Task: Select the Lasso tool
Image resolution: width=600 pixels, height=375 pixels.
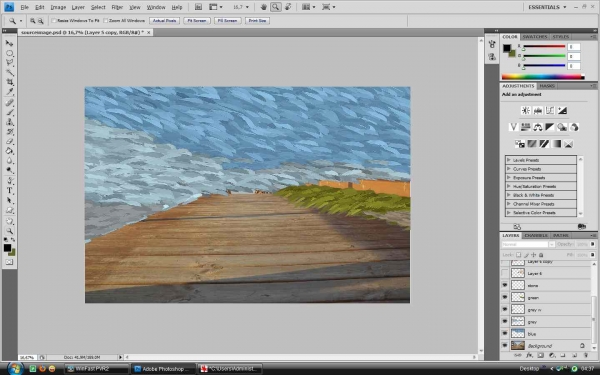Action: click(x=9, y=63)
